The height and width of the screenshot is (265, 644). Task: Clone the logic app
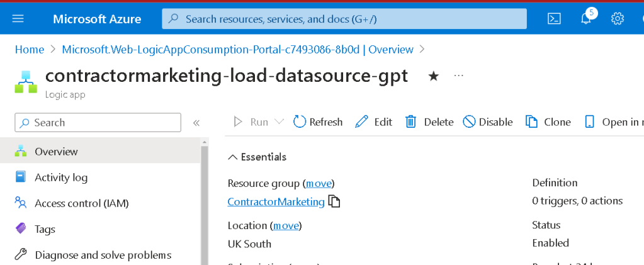548,122
